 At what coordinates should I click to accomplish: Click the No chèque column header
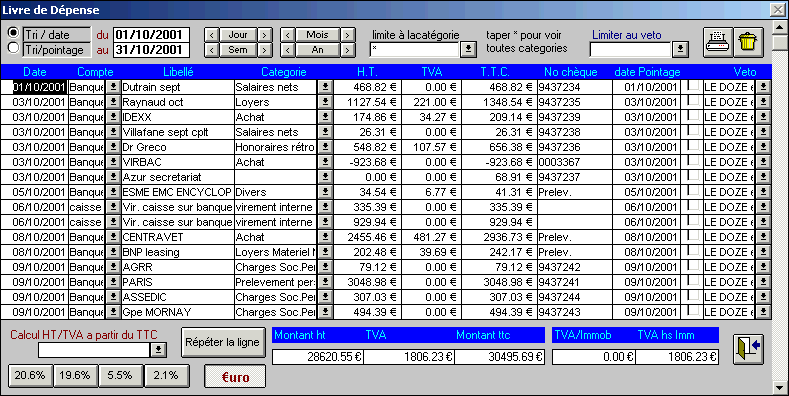pyautogui.click(x=571, y=72)
